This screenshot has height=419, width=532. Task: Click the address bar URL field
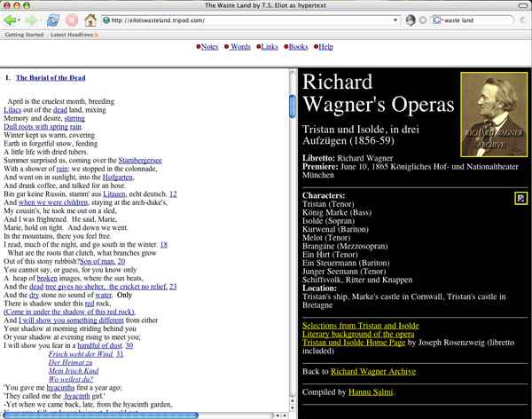(251, 20)
